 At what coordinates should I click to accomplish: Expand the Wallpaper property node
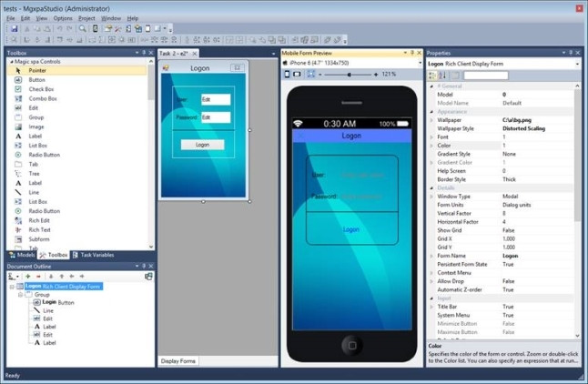click(431, 120)
